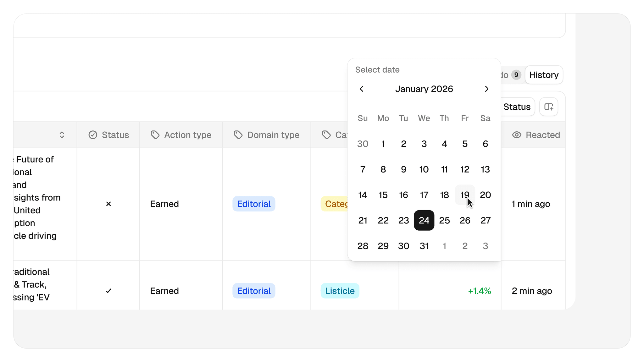Click the Domain type tag icon
This screenshot has width=644, height=362.
tap(238, 135)
